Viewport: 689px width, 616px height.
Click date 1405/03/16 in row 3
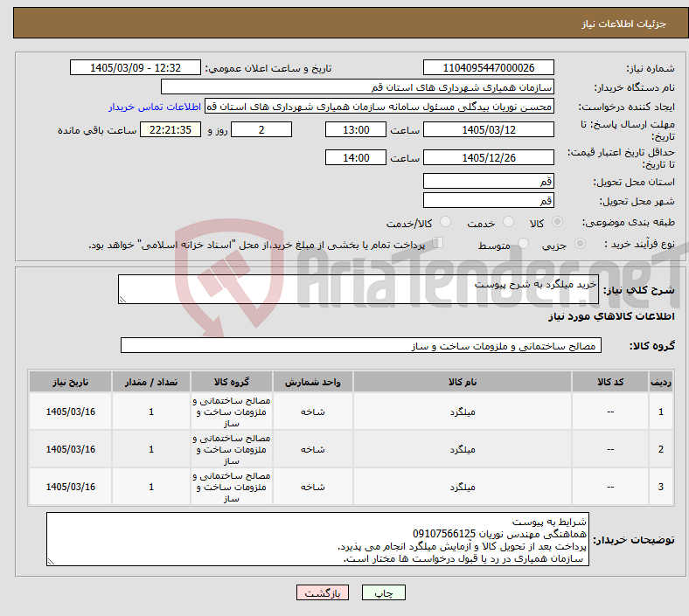pyautogui.click(x=70, y=487)
